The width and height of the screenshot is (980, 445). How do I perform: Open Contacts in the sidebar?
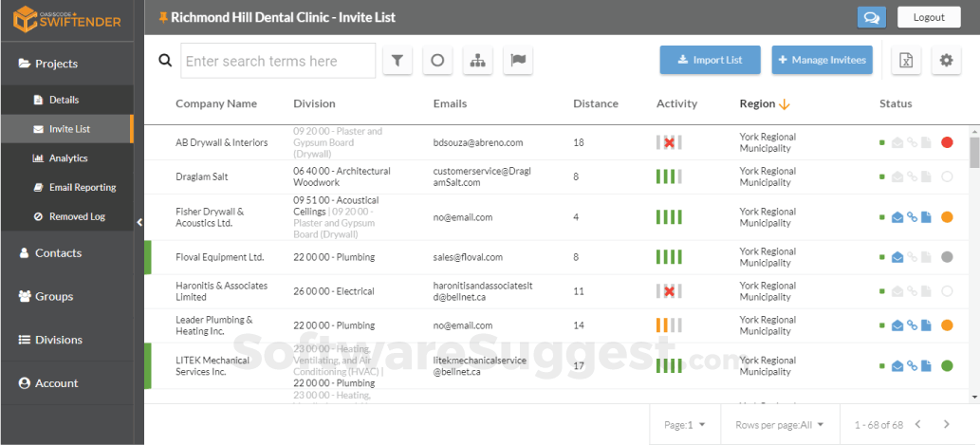coord(66,253)
